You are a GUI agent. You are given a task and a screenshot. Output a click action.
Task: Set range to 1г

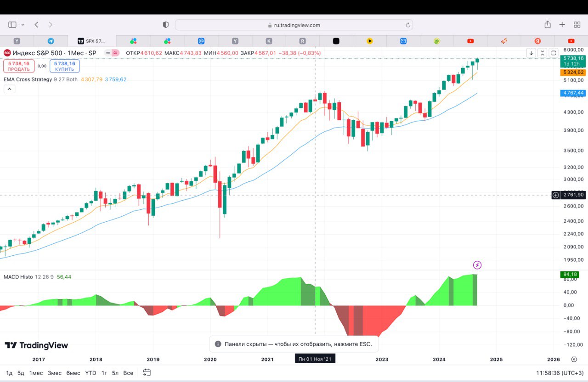click(x=104, y=373)
